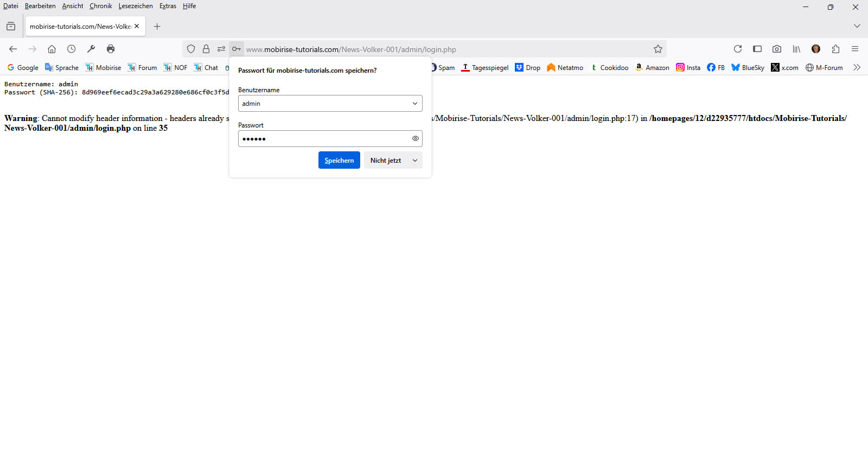Open the BlueSky bookmark

click(748, 68)
